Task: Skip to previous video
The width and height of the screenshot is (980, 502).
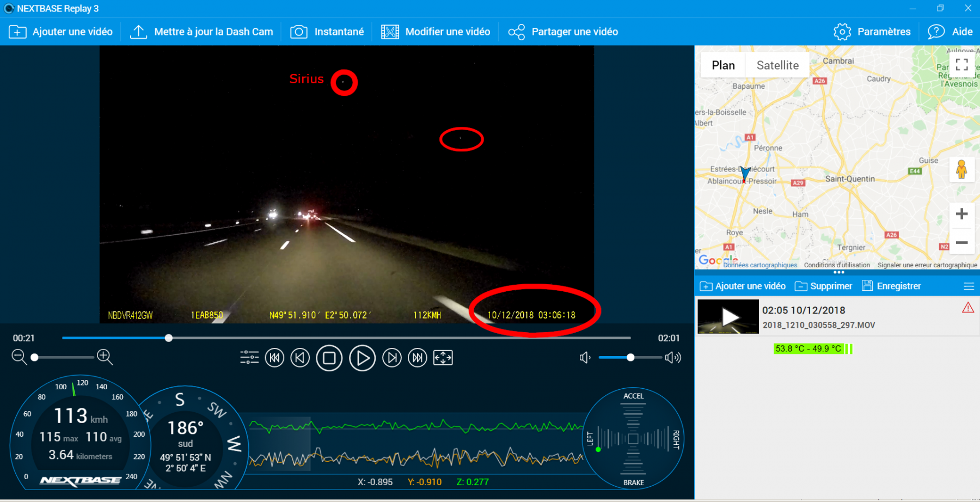Action: point(274,358)
